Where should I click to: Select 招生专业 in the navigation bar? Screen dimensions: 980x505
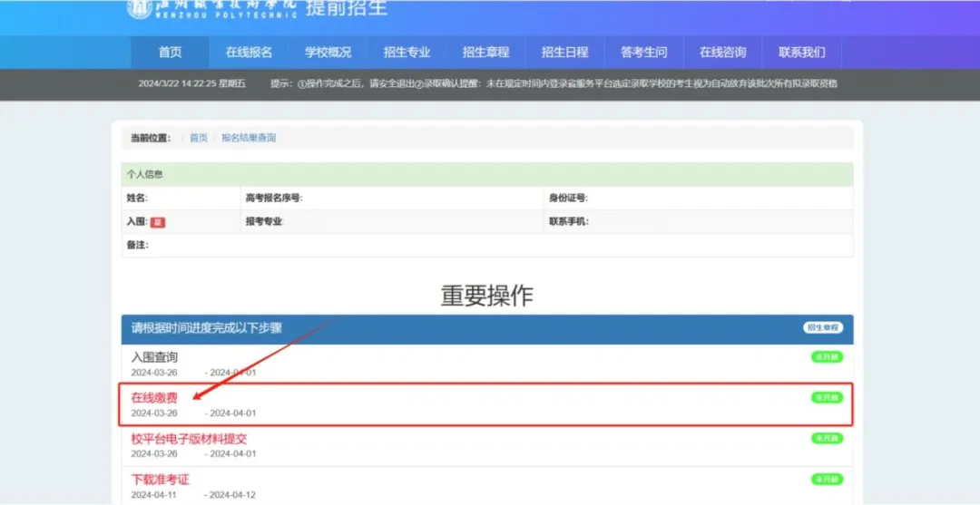407,53
